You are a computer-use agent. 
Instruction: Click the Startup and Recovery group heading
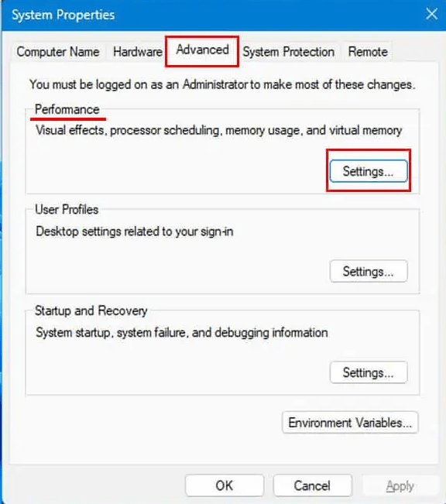point(91,310)
